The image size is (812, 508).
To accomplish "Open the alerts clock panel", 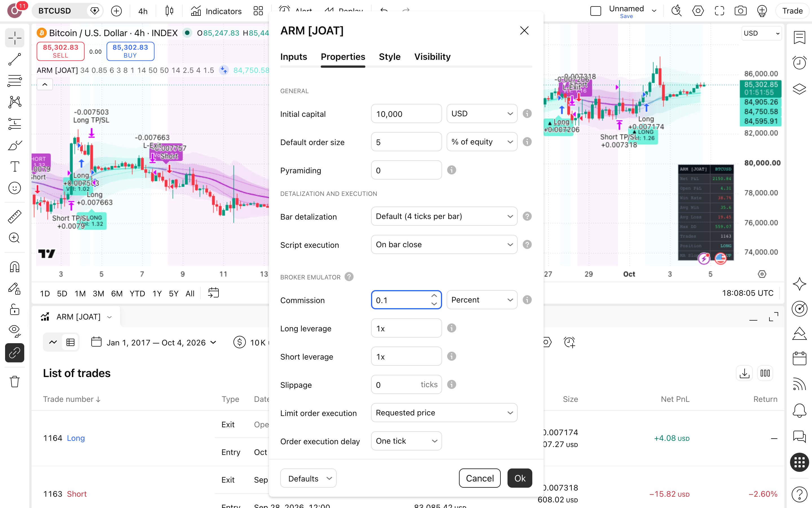I will tap(800, 62).
